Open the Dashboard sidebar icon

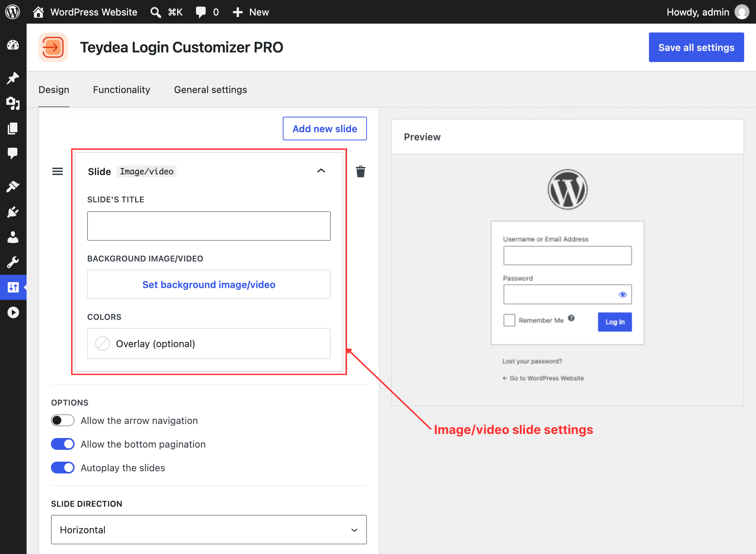coord(13,45)
